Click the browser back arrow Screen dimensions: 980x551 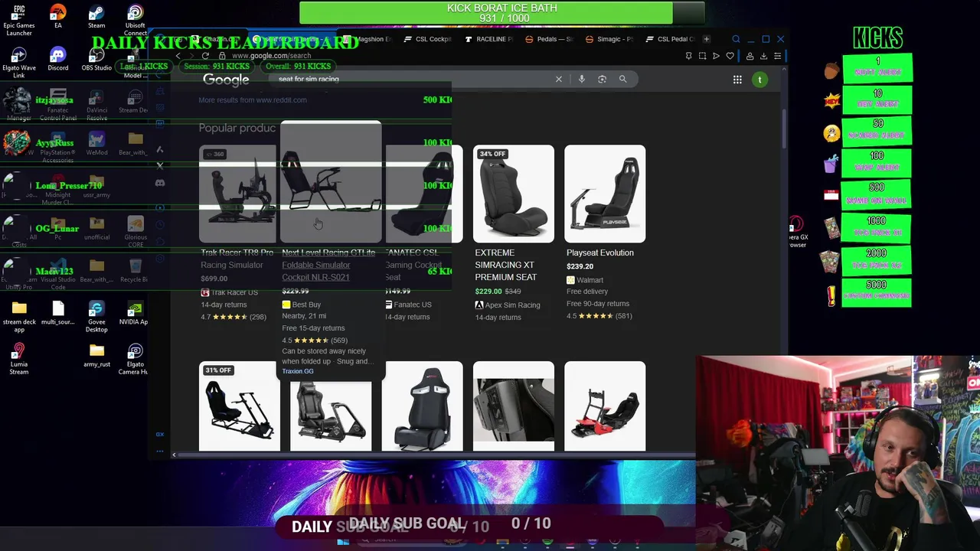pos(178,56)
